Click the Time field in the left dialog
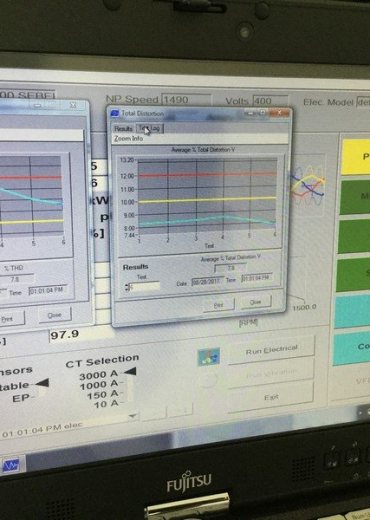 pyautogui.click(x=48, y=290)
